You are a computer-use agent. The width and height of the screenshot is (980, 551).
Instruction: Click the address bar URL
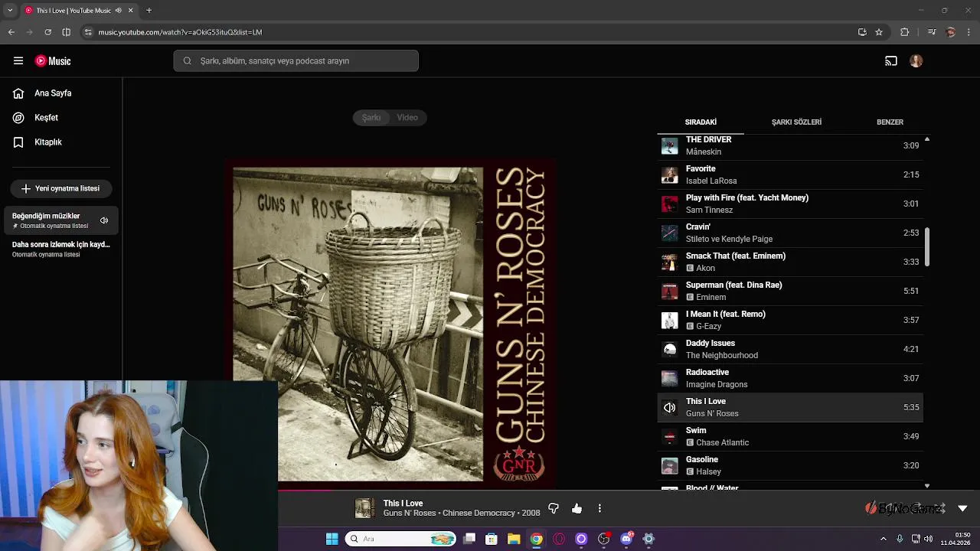[180, 32]
